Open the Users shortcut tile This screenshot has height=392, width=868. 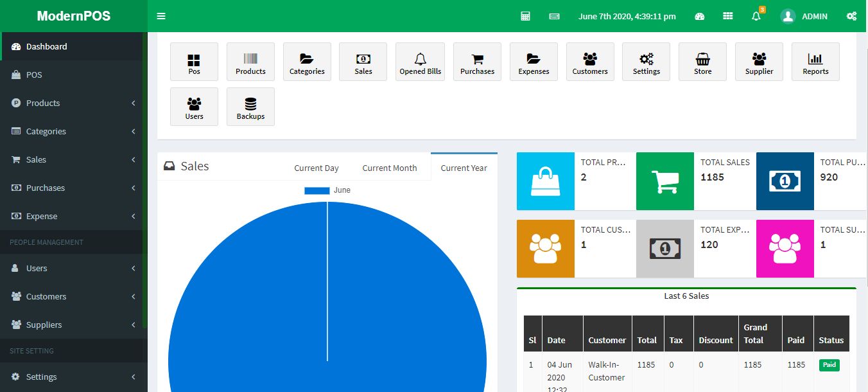click(x=194, y=107)
